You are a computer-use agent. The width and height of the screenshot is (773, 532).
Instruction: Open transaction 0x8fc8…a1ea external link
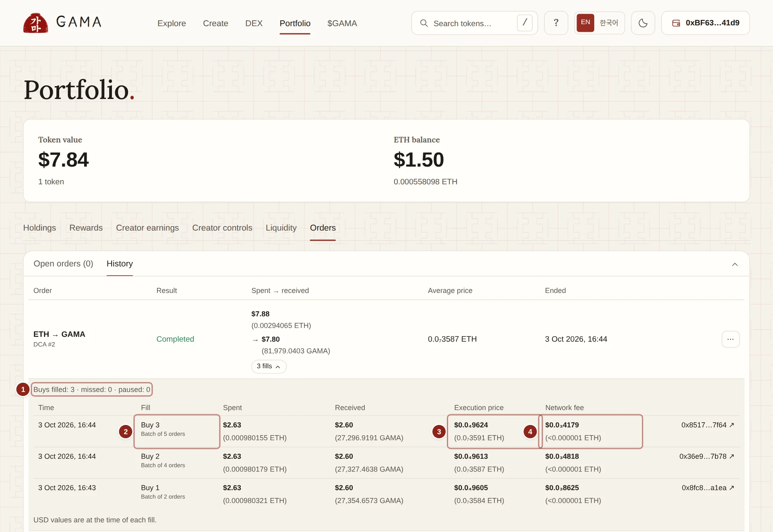pyautogui.click(x=708, y=488)
